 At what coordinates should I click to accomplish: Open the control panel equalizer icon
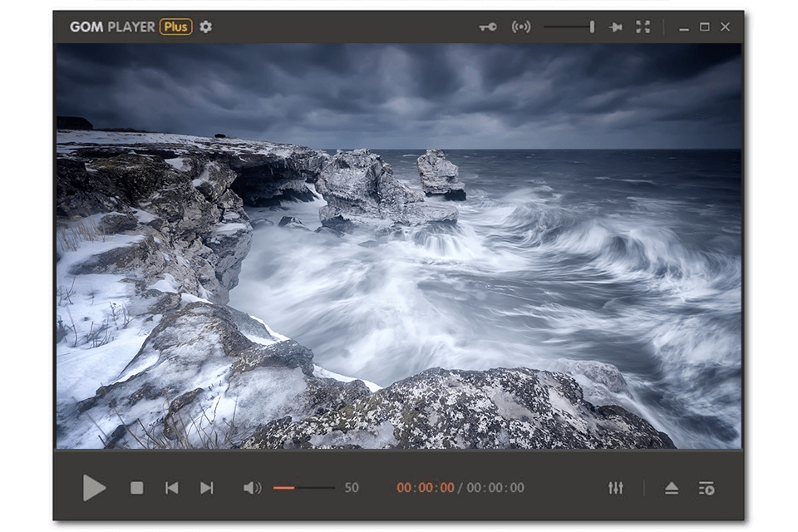tap(616, 488)
